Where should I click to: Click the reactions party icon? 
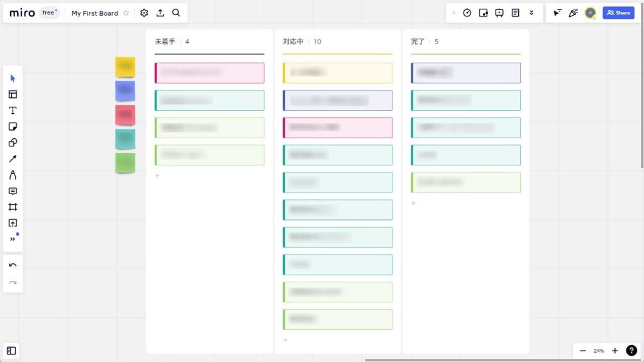(574, 13)
